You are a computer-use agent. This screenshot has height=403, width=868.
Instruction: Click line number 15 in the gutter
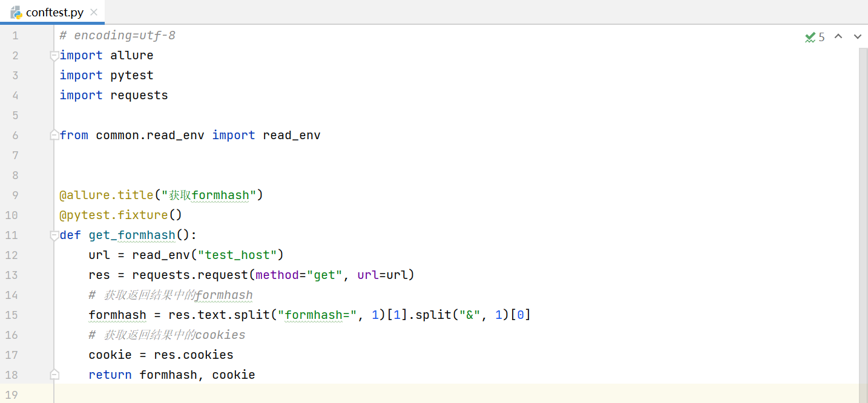tap(11, 315)
